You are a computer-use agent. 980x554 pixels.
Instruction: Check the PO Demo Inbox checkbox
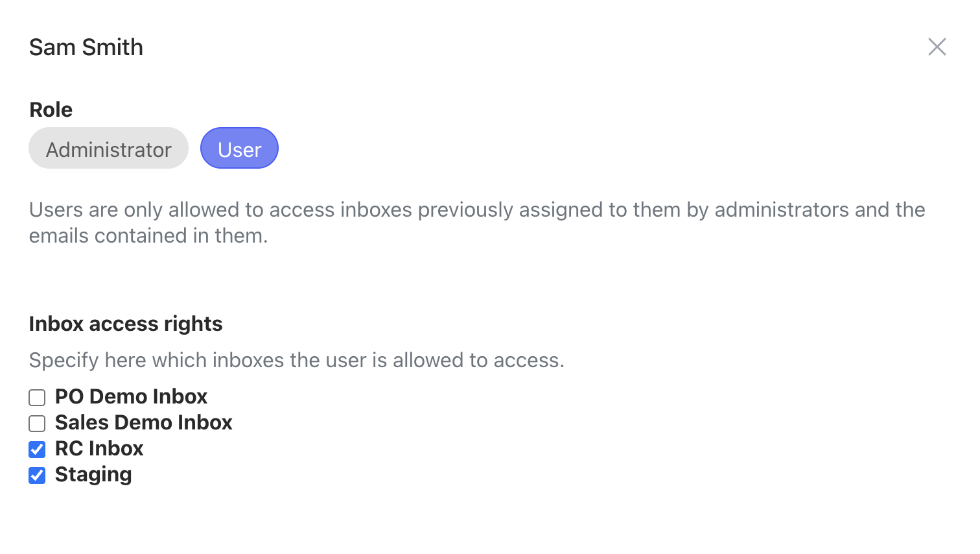pyautogui.click(x=36, y=397)
